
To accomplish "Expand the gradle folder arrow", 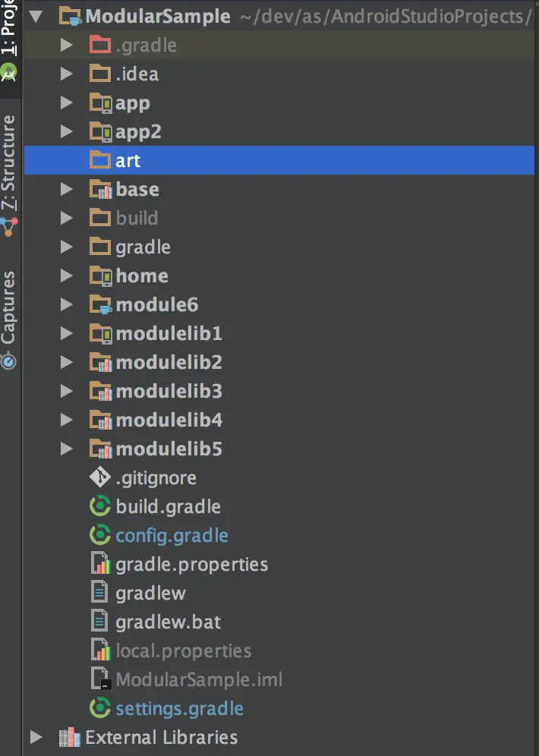I will point(67,247).
